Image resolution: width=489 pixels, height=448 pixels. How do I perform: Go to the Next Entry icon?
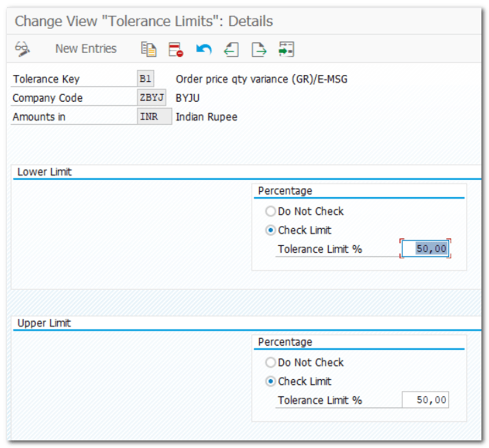259,49
